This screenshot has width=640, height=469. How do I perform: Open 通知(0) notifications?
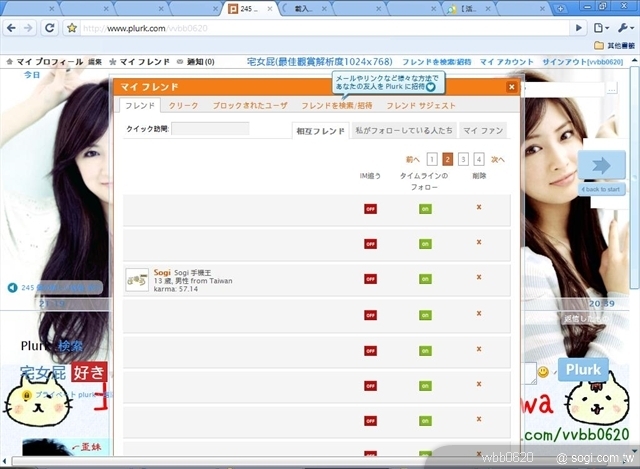point(200,62)
